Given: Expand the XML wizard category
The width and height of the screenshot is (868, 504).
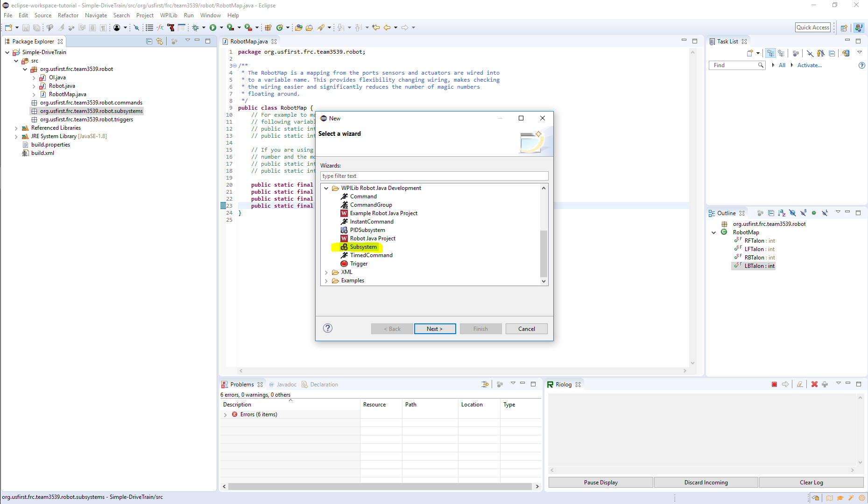Looking at the screenshot, I should (326, 272).
